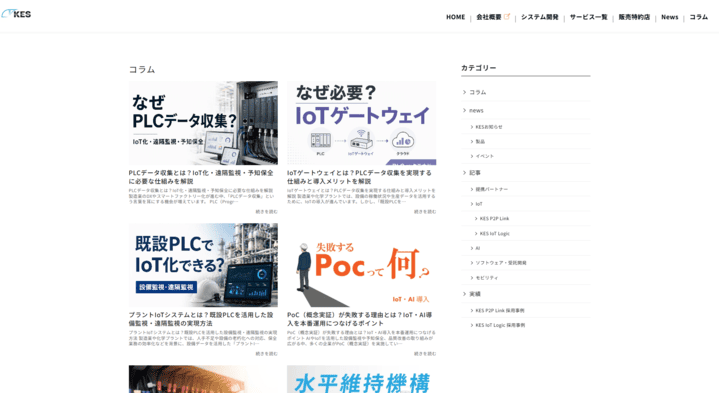Open the 既設PLCでIoT化できる? thumbnail
The width and height of the screenshot is (719, 393).
click(203, 265)
